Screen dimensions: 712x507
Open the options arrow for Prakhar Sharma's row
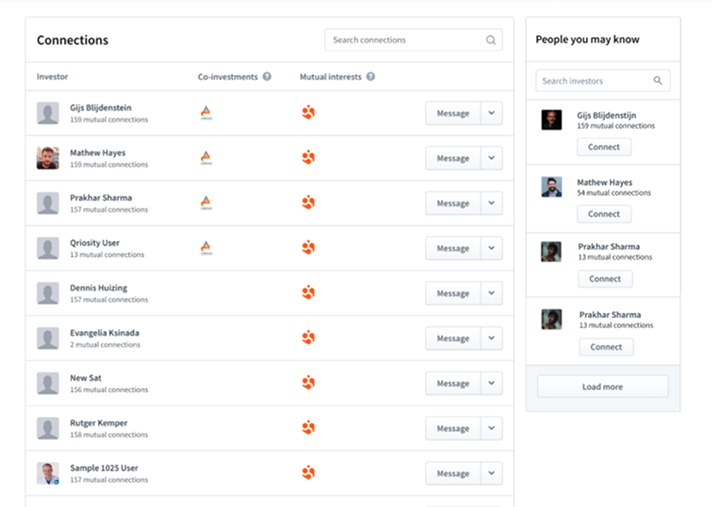(491, 203)
